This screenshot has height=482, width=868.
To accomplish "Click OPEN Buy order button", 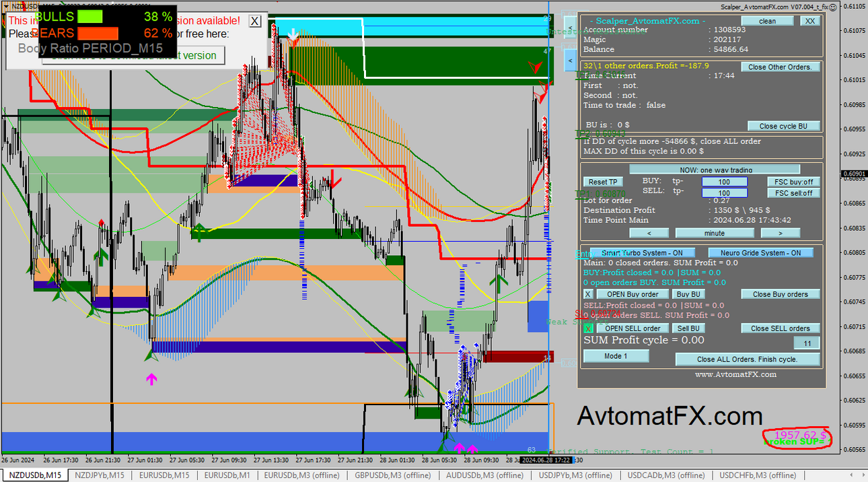I will coord(632,294).
